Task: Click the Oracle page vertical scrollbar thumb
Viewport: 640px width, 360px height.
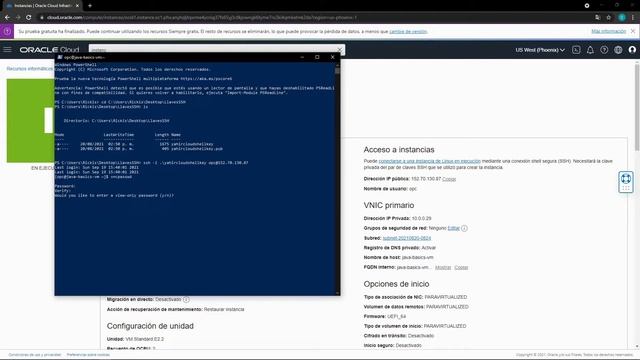Action: 637,107
